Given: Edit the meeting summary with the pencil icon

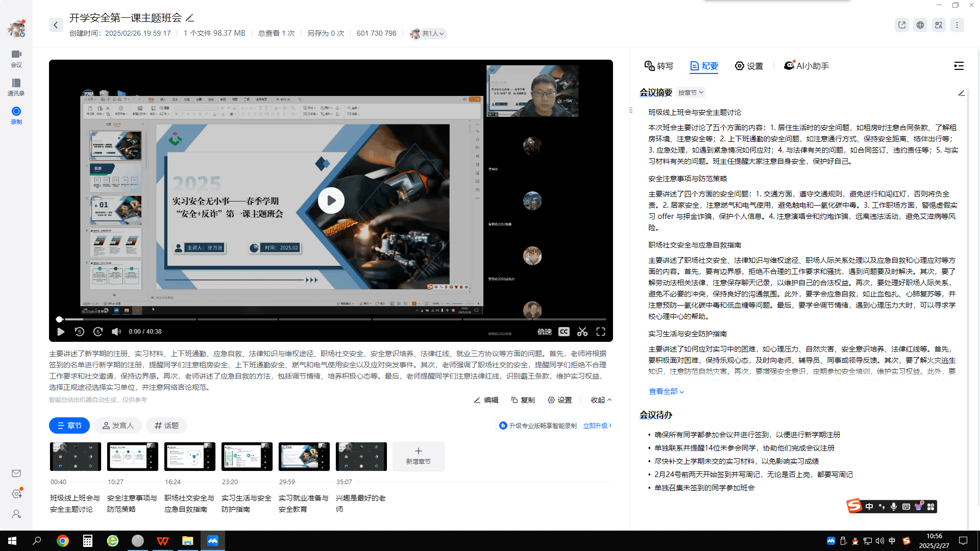Looking at the screenshot, I should click(961, 93).
